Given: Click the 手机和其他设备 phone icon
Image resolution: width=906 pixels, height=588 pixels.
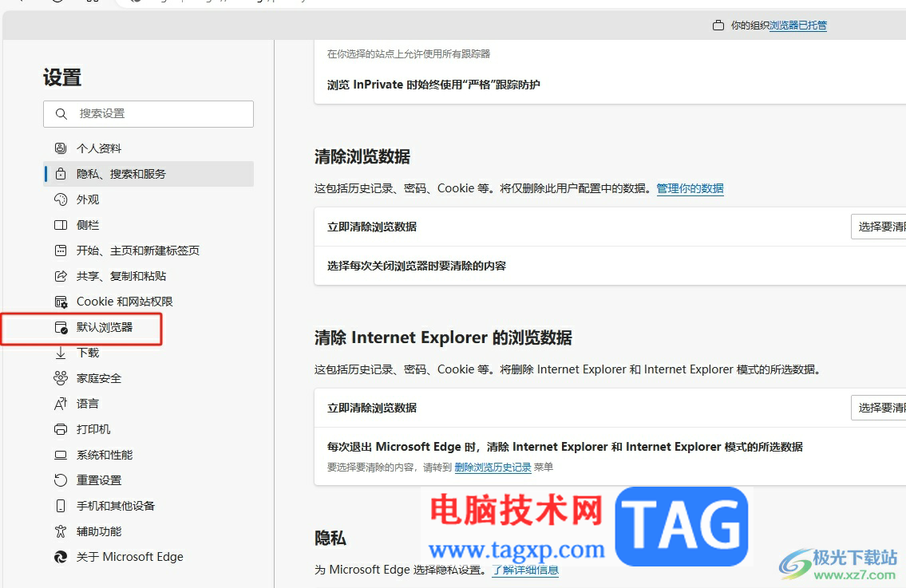Looking at the screenshot, I should pyautogui.click(x=61, y=506).
